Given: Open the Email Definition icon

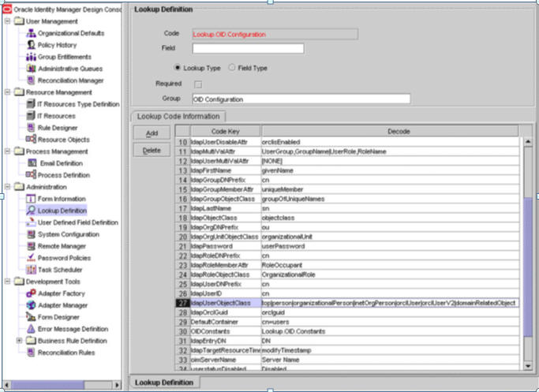Looking at the screenshot, I should point(32,162).
